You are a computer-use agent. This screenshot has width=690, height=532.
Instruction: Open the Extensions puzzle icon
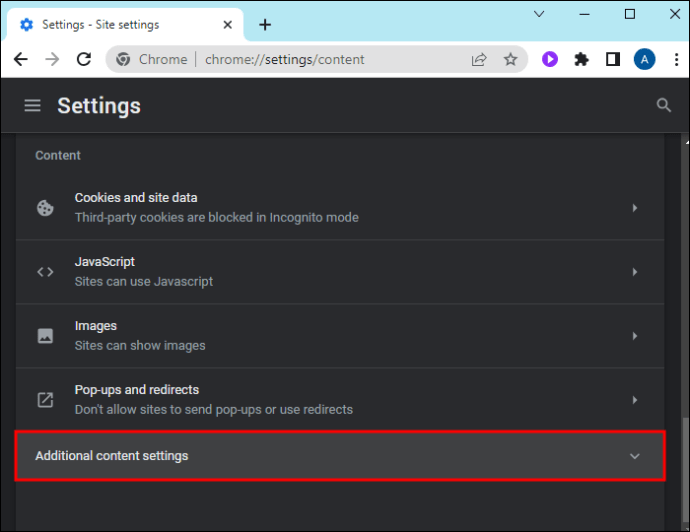pyautogui.click(x=581, y=59)
